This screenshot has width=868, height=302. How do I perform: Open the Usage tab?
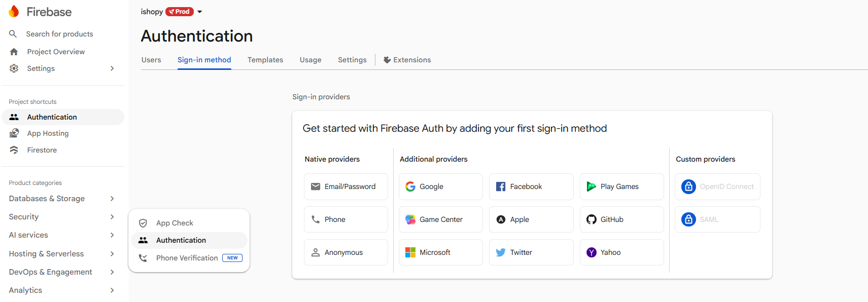pyautogui.click(x=310, y=60)
